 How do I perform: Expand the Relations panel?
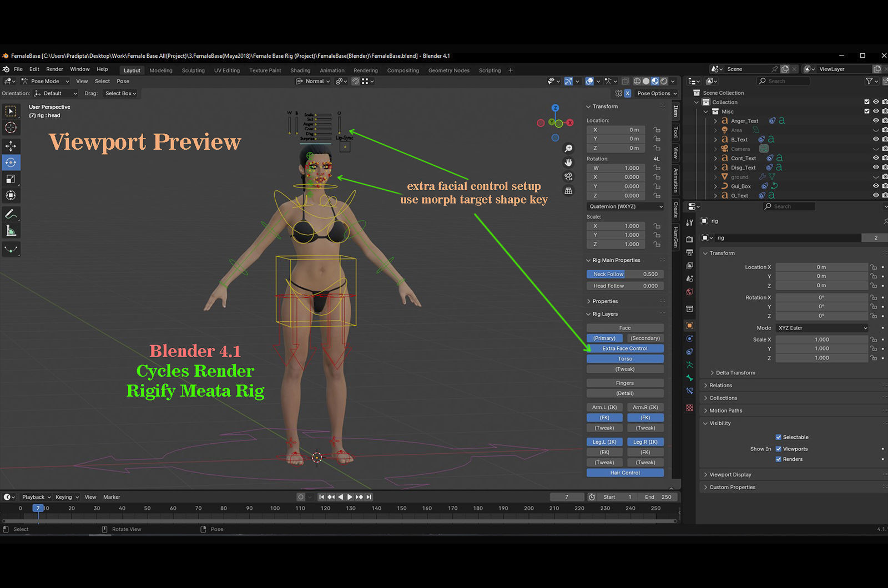pos(720,386)
